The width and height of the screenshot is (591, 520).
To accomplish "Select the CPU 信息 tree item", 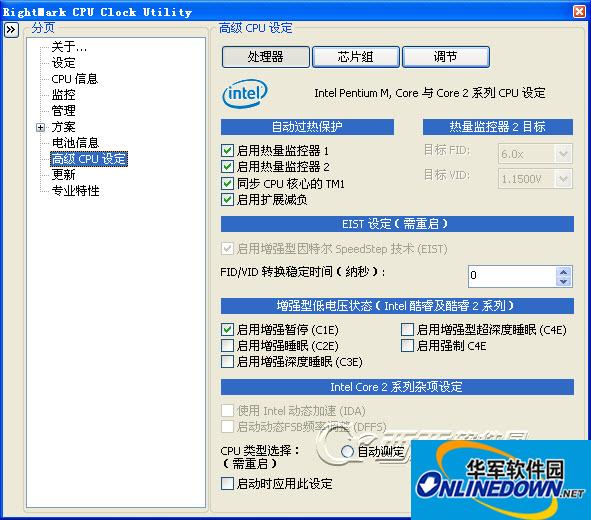I will [75, 79].
